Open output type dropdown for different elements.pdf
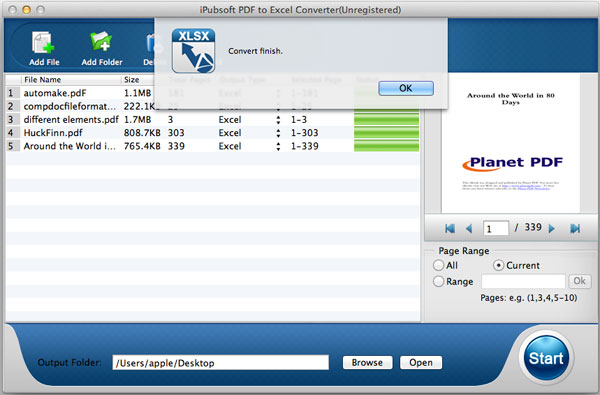This screenshot has width=600, height=395. click(278, 120)
